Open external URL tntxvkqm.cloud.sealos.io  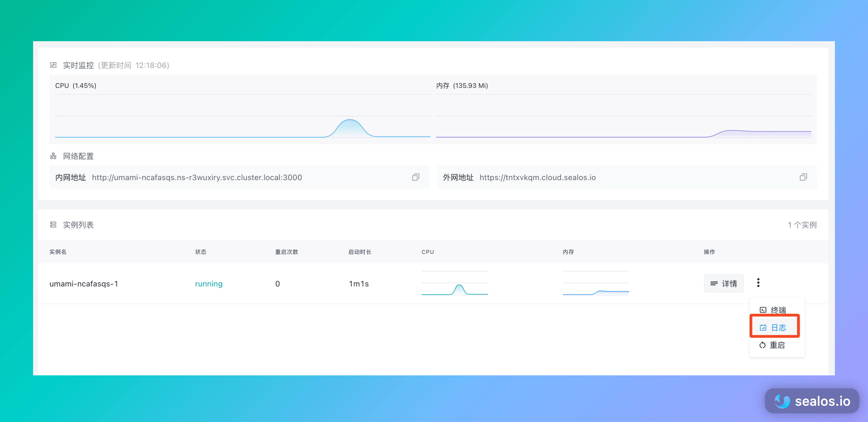click(537, 177)
